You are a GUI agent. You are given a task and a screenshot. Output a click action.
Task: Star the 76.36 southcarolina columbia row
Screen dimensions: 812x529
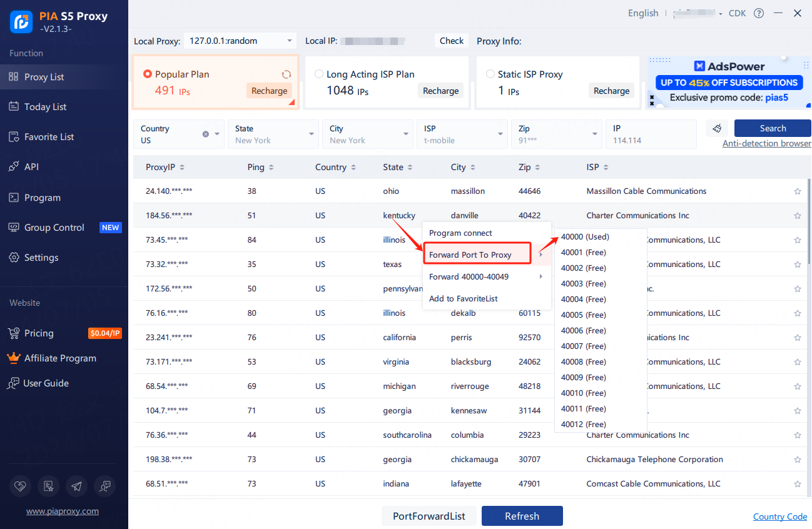[798, 435]
